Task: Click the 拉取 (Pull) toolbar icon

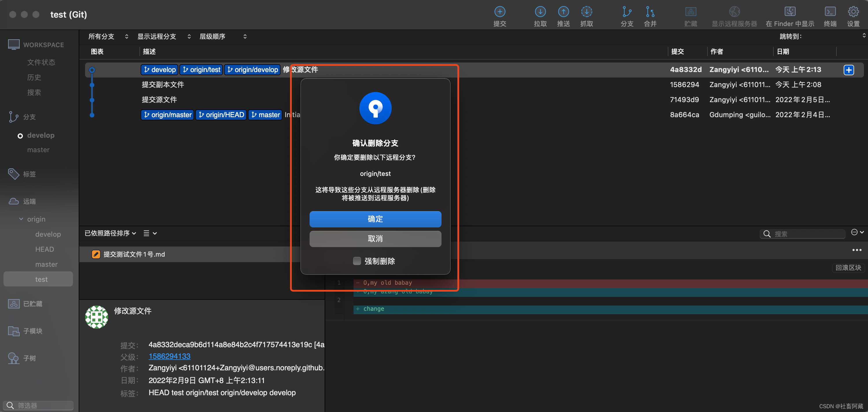Action: click(x=540, y=12)
